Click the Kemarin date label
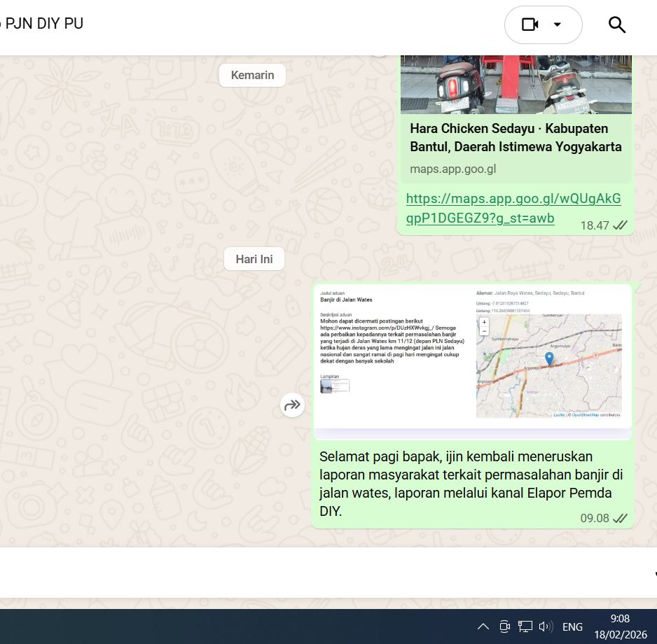This screenshot has width=657, height=644. point(252,75)
